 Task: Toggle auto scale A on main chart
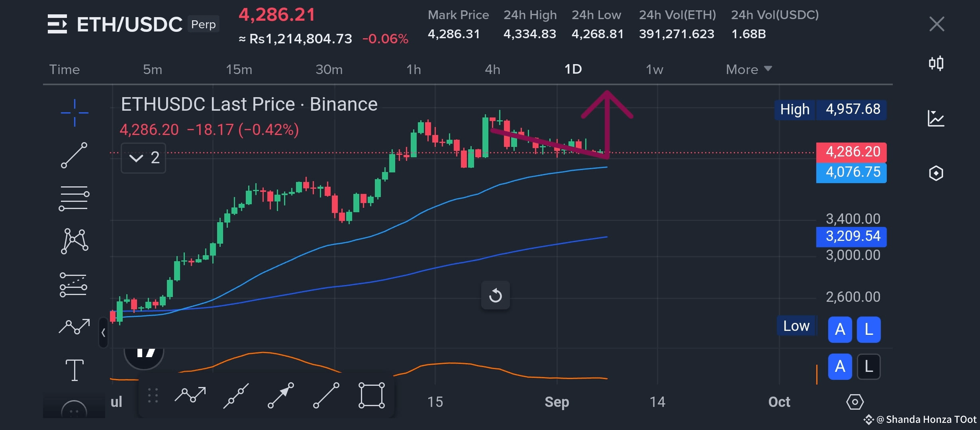[x=840, y=330]
